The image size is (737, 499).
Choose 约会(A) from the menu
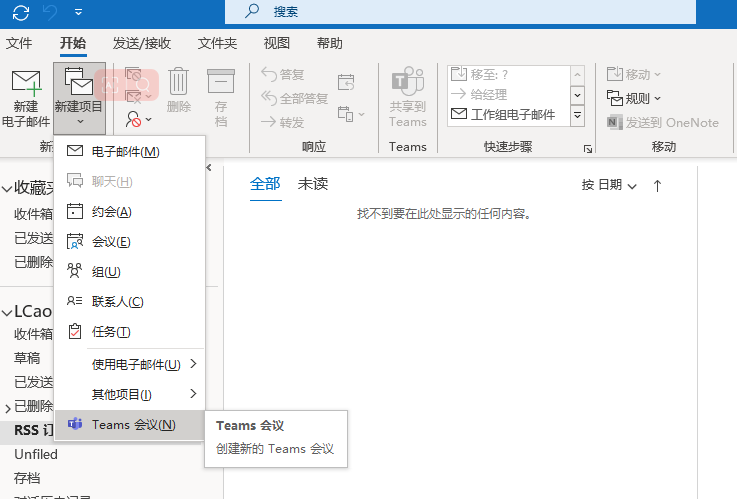[130, 211]
